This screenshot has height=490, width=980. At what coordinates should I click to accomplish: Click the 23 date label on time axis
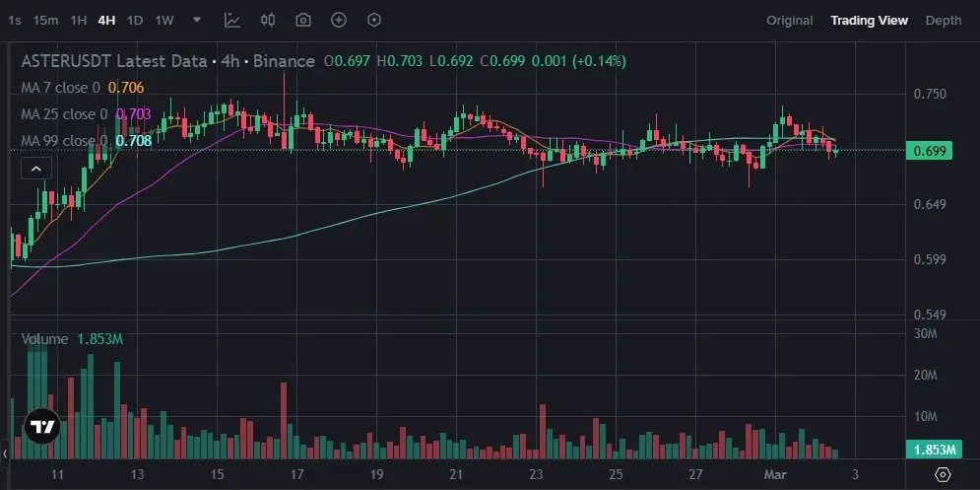[x=536, y=473]
